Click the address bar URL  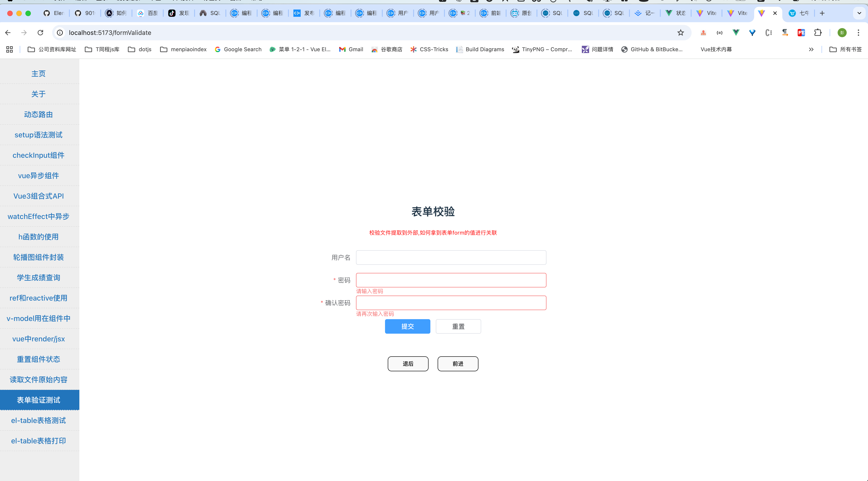coord(110,33)
